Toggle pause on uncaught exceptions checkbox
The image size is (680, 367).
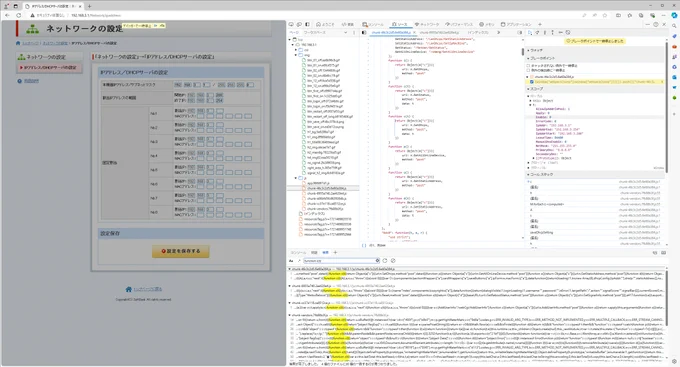528,66
